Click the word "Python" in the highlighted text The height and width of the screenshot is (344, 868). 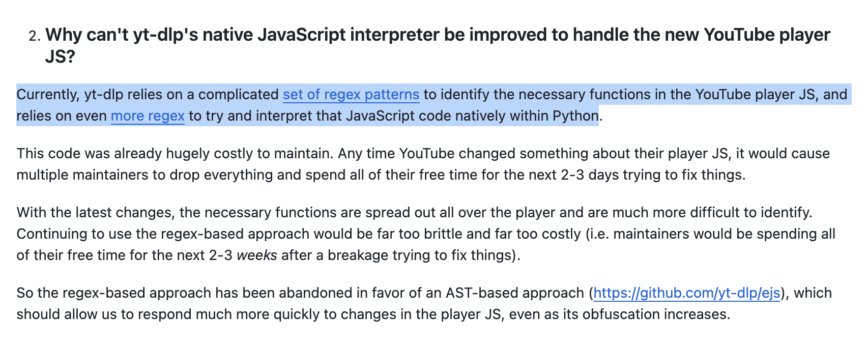tap(575, 116)
